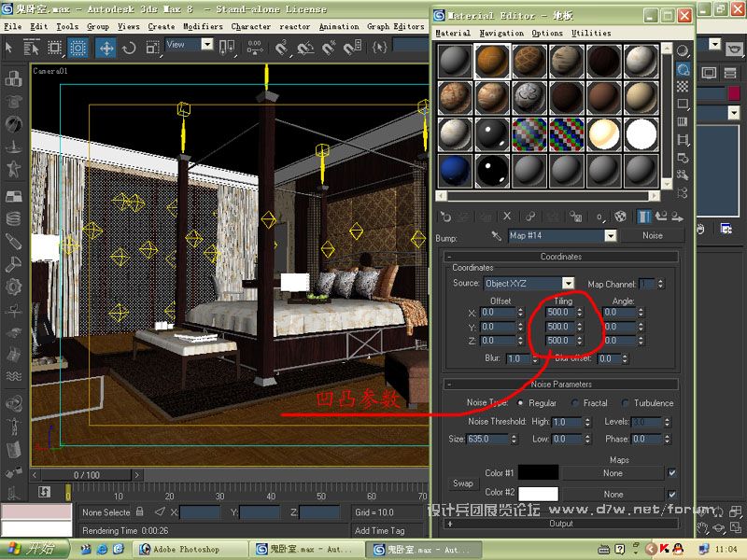Pick the Select Object arrow tool

tap(9, 48)
